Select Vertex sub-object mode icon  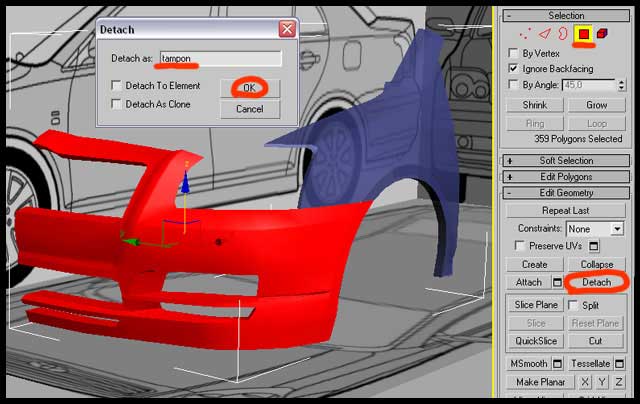[524, 34]
